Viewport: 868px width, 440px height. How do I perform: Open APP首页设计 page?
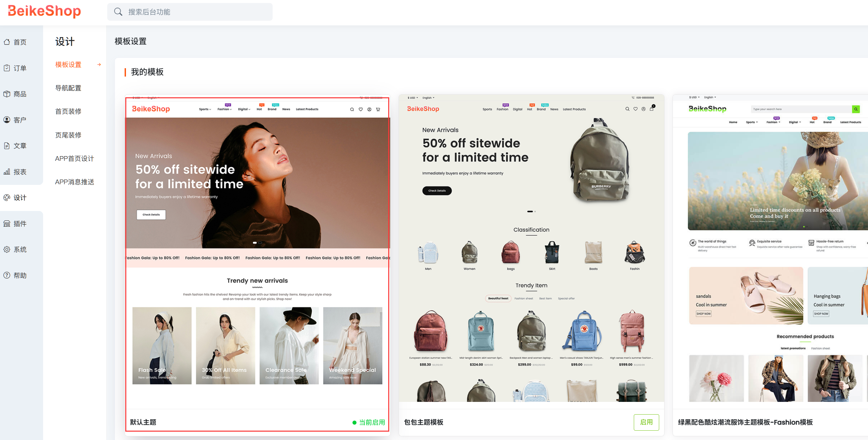(x=75, y=158)
